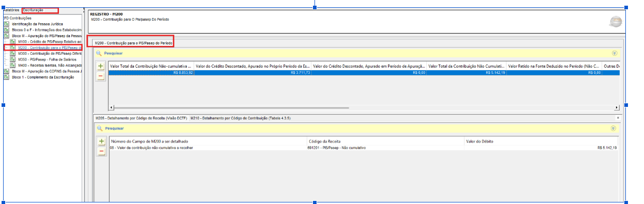Click the right arrow of the M200 table scrollbar

point(617,108)
